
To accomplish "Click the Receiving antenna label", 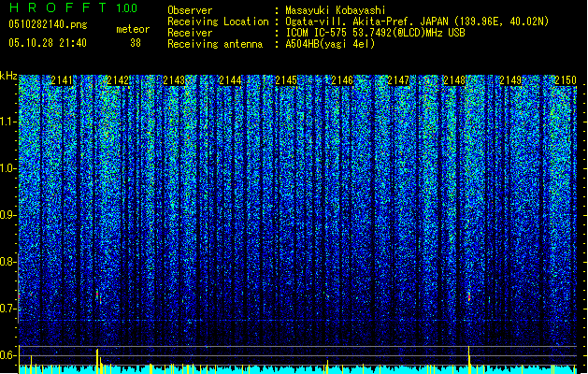I will (x=215, y=44).
